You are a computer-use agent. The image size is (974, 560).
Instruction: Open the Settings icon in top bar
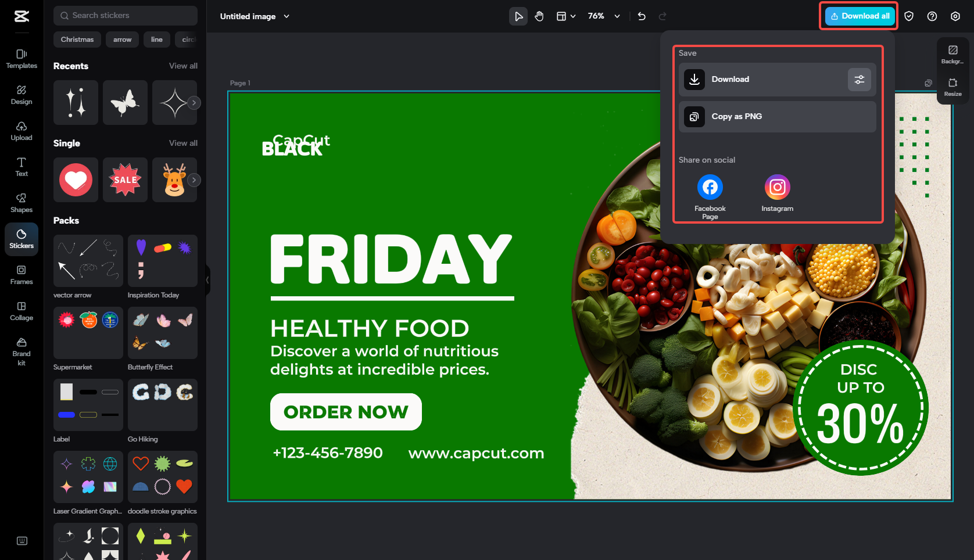[955, 16]
